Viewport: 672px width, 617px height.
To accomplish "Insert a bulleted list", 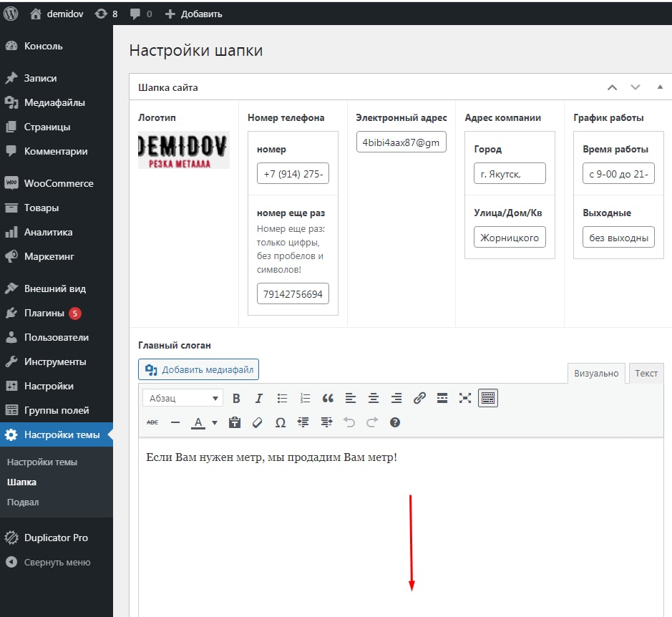I will tap(282, 398).
